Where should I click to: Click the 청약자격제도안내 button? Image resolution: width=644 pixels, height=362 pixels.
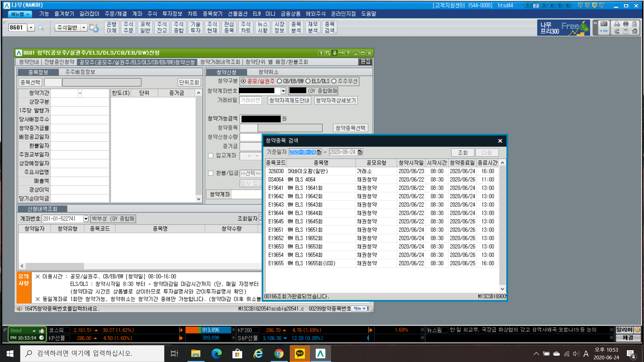(x=289, y=100)
